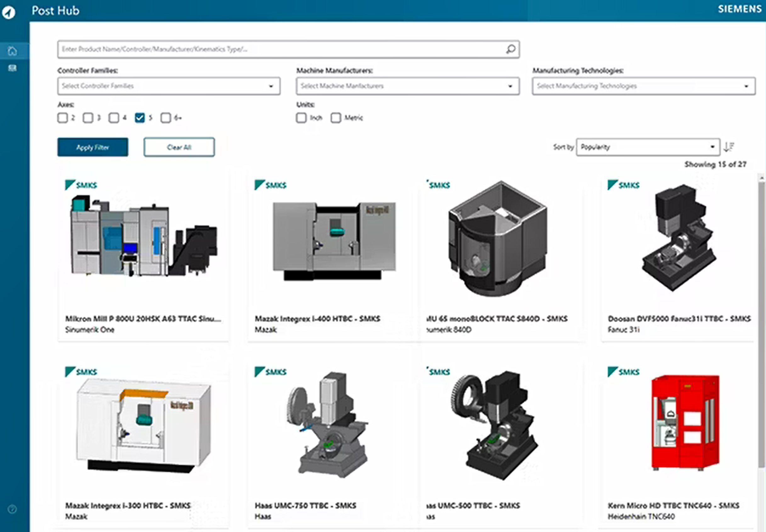Click the sort order direction icon
The height and width of the screenshot is (532, 766).
[729, 147]
